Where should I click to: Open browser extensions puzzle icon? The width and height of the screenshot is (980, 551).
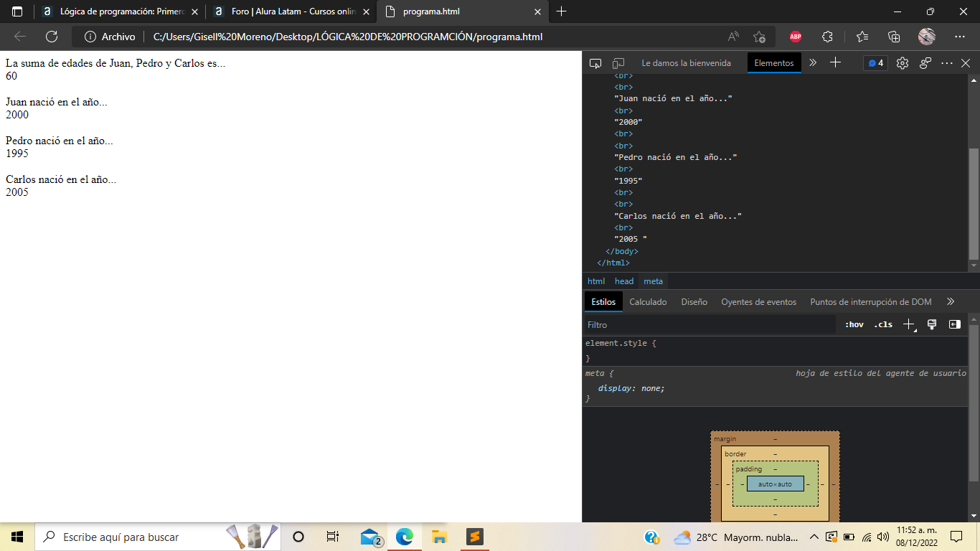tap(827, 37)
